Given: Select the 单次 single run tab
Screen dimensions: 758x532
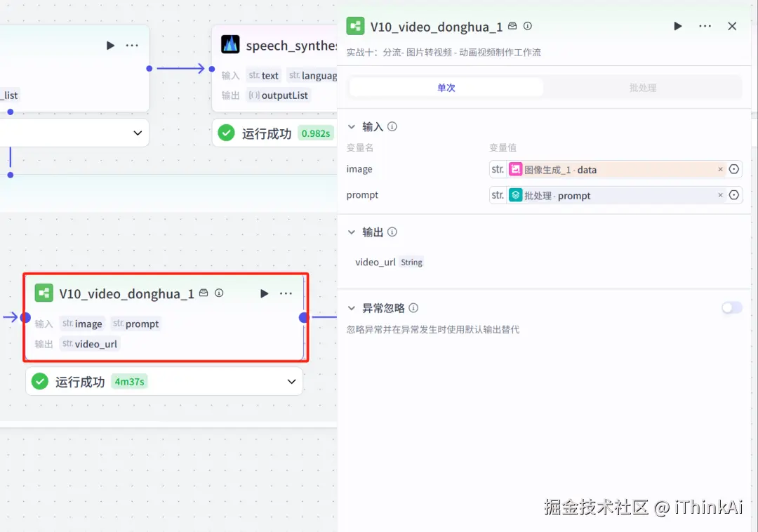Looking at the screenshot, I should 446,87.
